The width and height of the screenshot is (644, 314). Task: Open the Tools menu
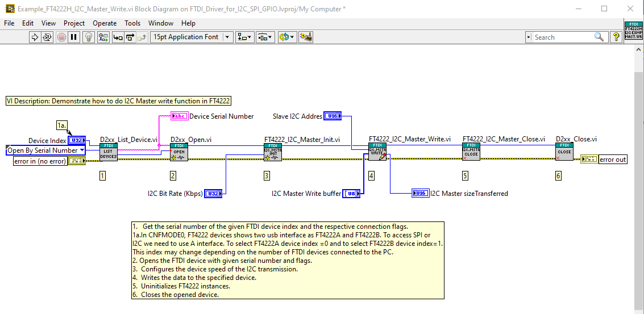point(132,23)
